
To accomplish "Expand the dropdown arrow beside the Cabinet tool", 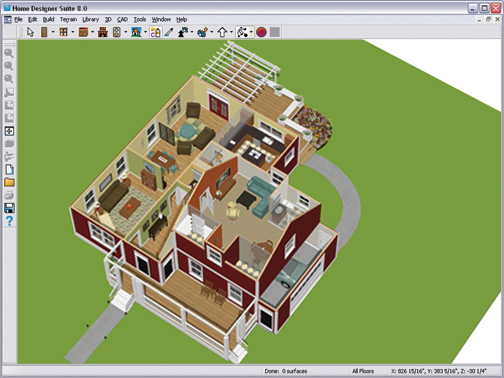I will click(92, 32).
